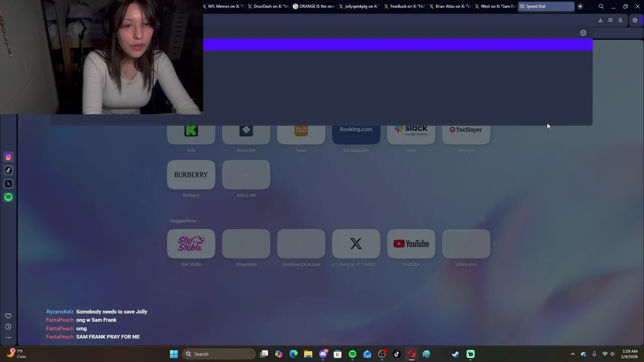Click chat message "Somebody needs to save Jolly"

pos(112,312)
